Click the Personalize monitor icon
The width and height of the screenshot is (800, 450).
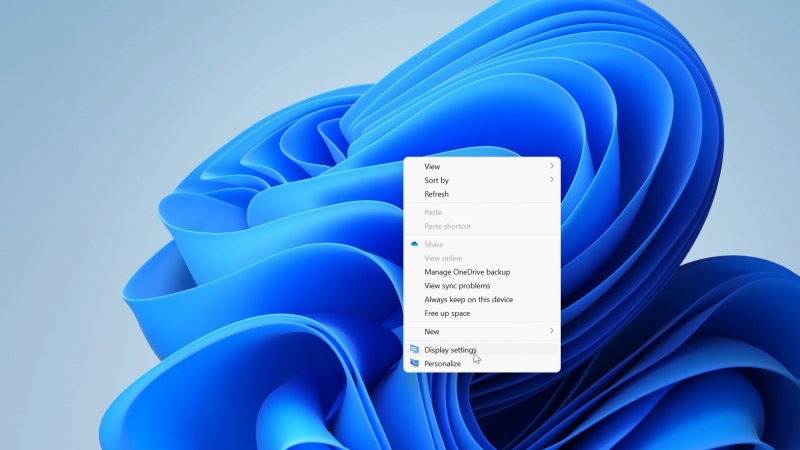tap(414, 363)
